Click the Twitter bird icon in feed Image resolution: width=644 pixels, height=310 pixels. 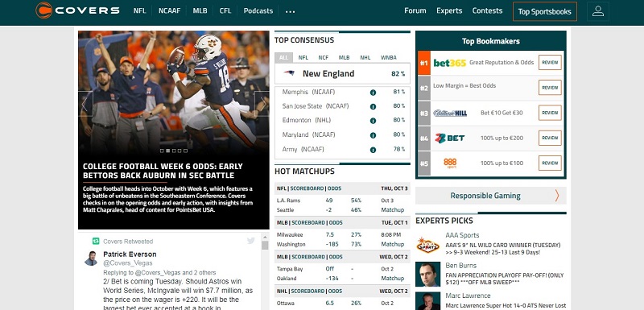(x=251, y=241)
